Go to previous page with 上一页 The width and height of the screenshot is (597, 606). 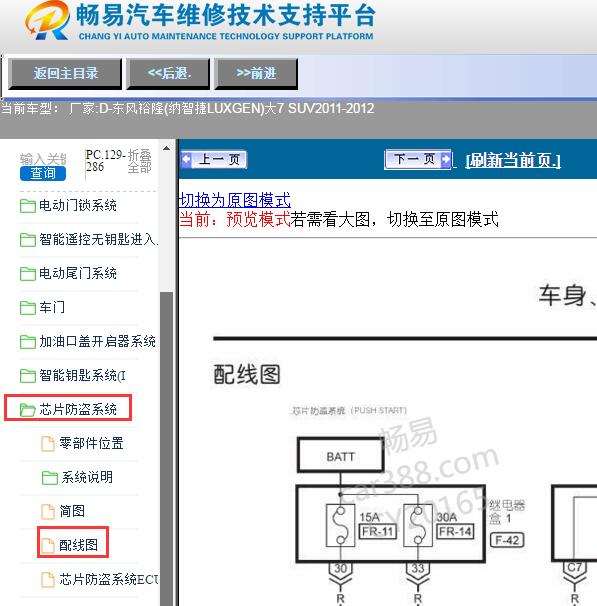coord(214,159)
